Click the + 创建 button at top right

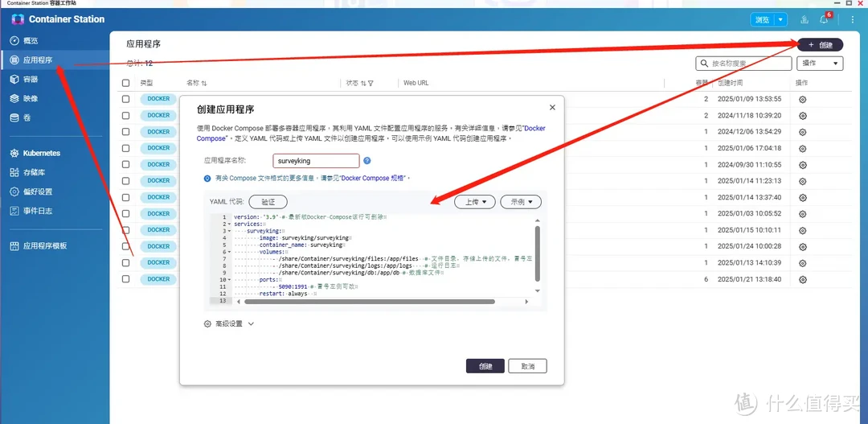click(821, 45)
